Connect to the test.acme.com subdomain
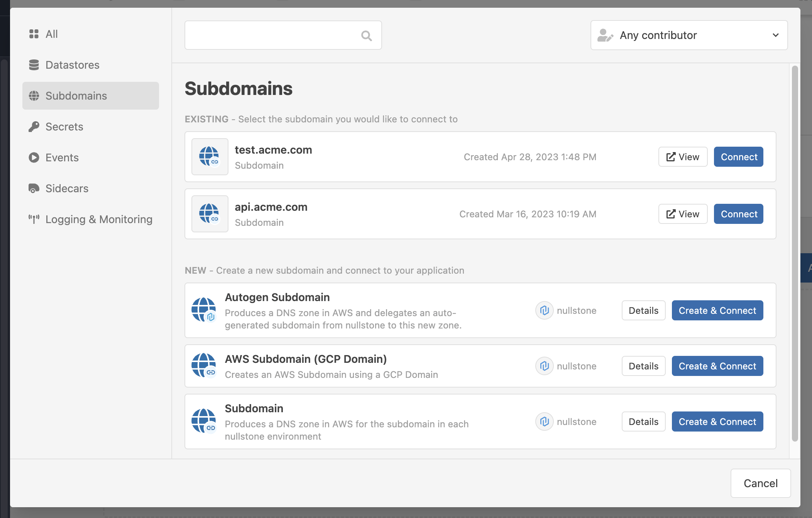812x518 pixels. (x=739, y=157)
